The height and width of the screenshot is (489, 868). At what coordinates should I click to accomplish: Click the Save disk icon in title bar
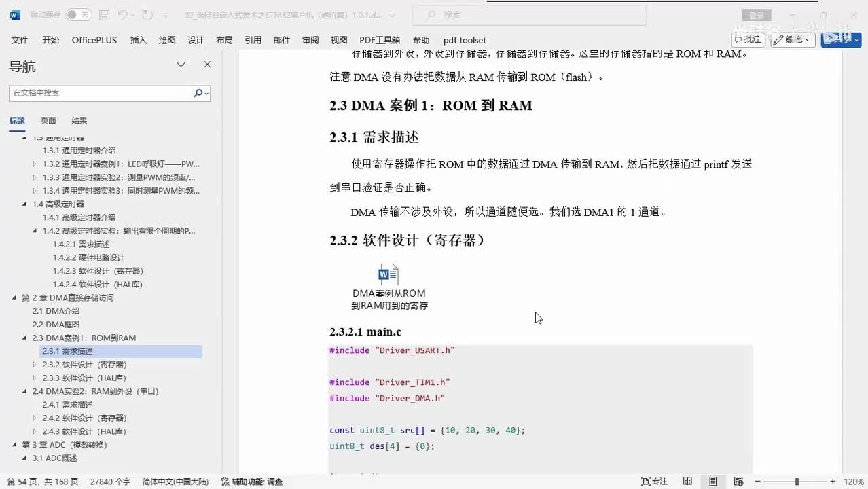(x=104, y=14)
